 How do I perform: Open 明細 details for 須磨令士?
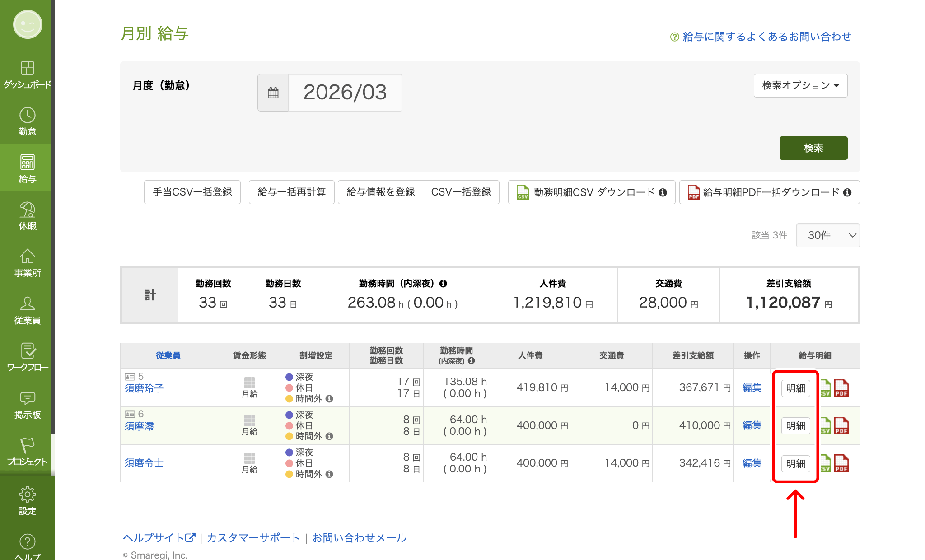click(x=795, y=463)
